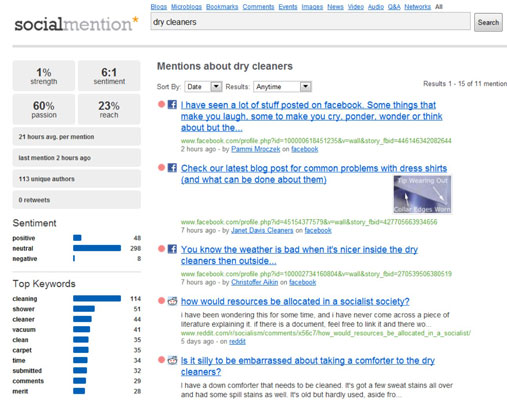Click the negative sentiment bar
507x400 pixels.
point(74,258)
